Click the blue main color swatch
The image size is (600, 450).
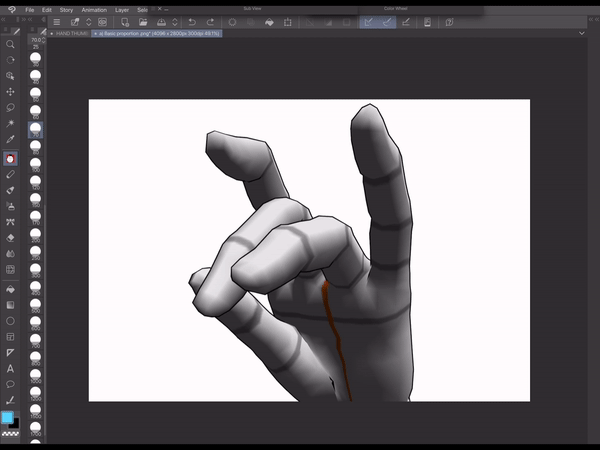[x=8, y=417]
